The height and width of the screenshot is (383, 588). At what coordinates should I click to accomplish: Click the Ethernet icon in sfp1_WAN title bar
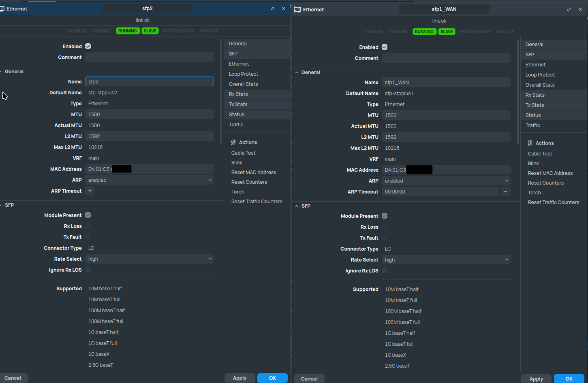[297, 9]
